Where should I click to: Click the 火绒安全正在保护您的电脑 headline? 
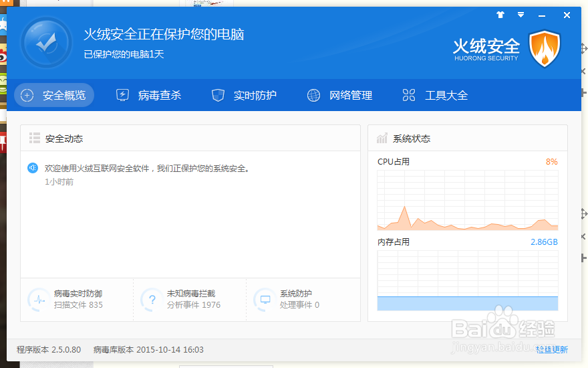[x=164, y=35]
